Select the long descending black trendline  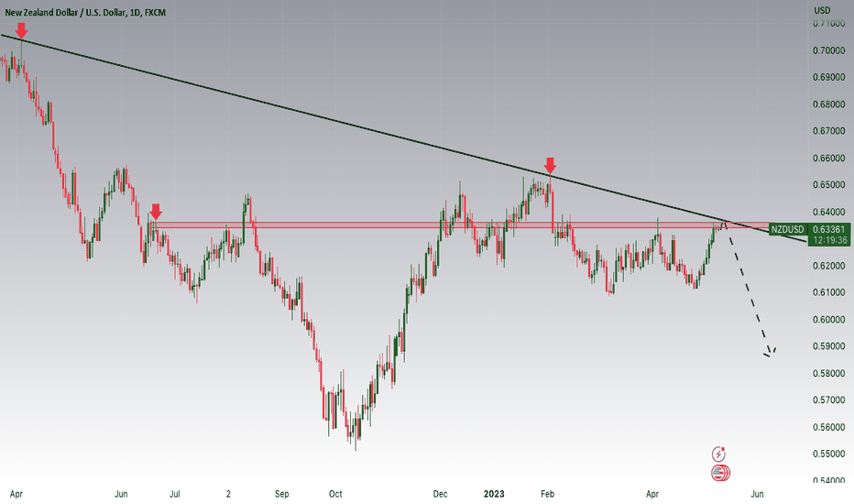click(403, 137)
